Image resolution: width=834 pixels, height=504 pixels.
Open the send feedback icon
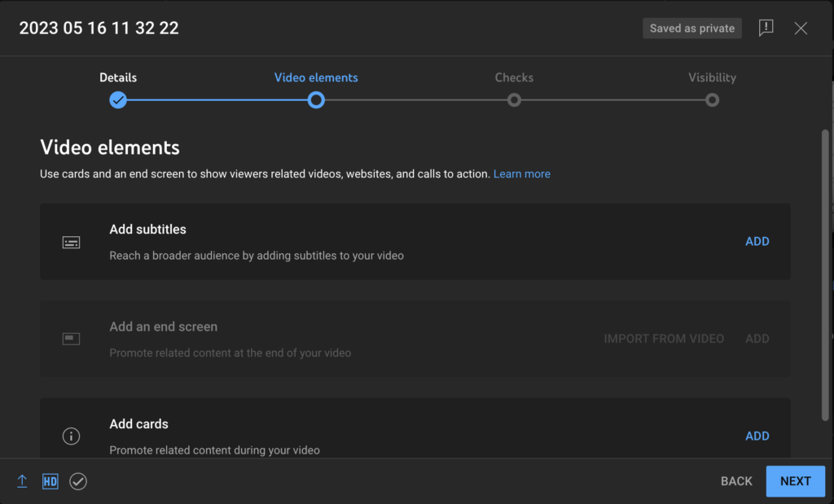766,28
